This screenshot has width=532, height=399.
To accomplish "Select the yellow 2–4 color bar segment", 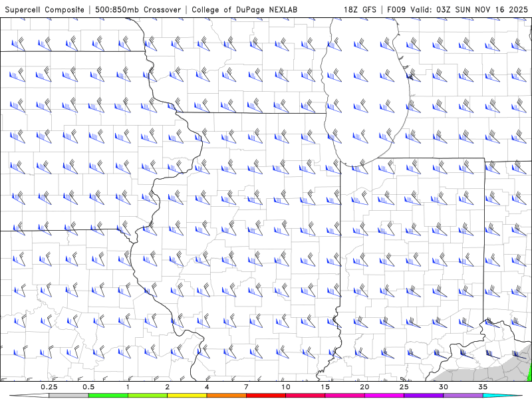I will (187, 396).
